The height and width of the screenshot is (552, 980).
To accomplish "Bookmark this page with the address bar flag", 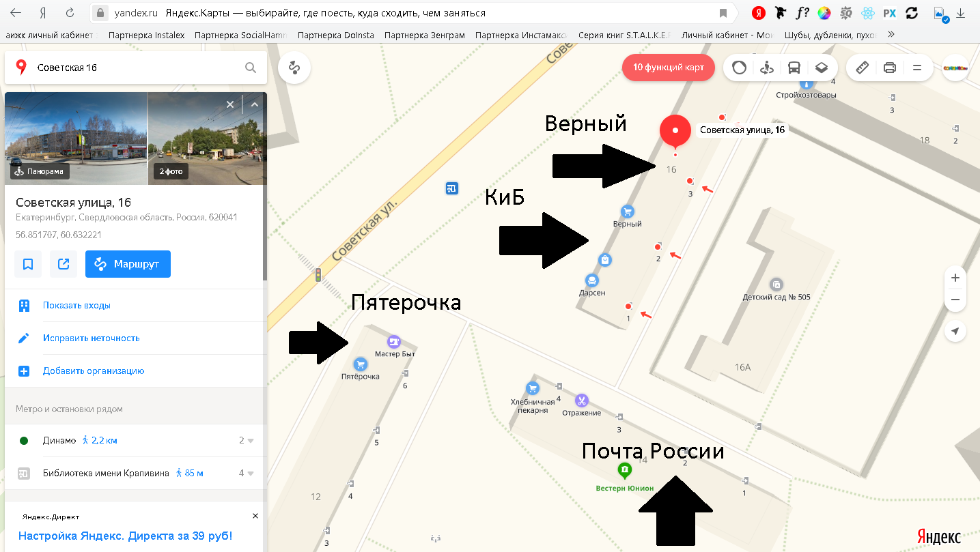I will click(x=723, y=13).
